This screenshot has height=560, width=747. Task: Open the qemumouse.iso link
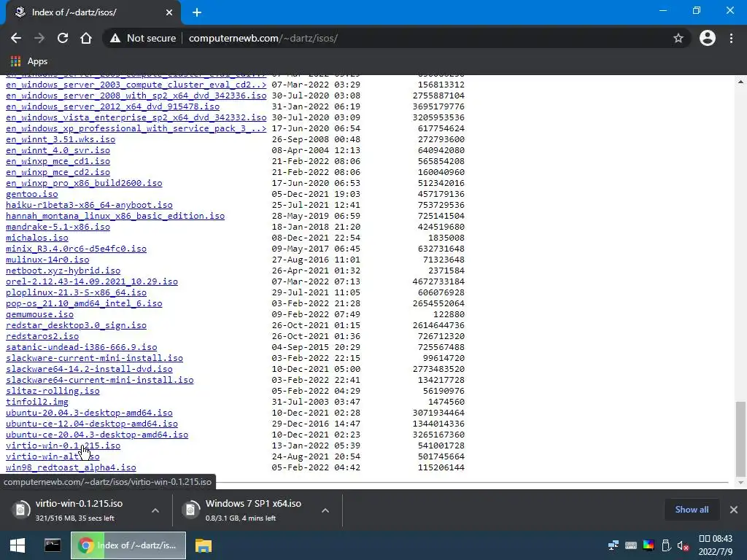click(x=40, y=315)
